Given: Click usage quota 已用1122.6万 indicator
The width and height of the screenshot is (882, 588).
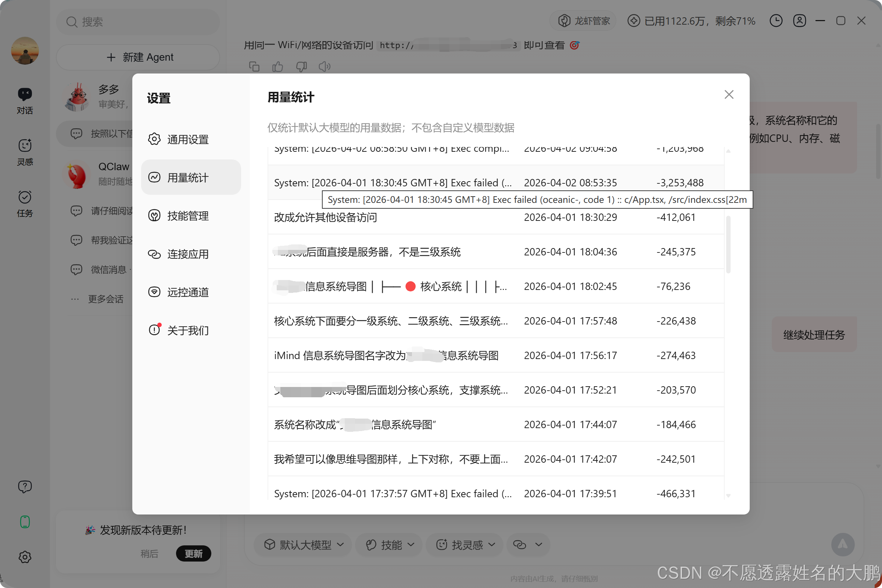Looking at the screenshot, I should click(x=692, y=21).
